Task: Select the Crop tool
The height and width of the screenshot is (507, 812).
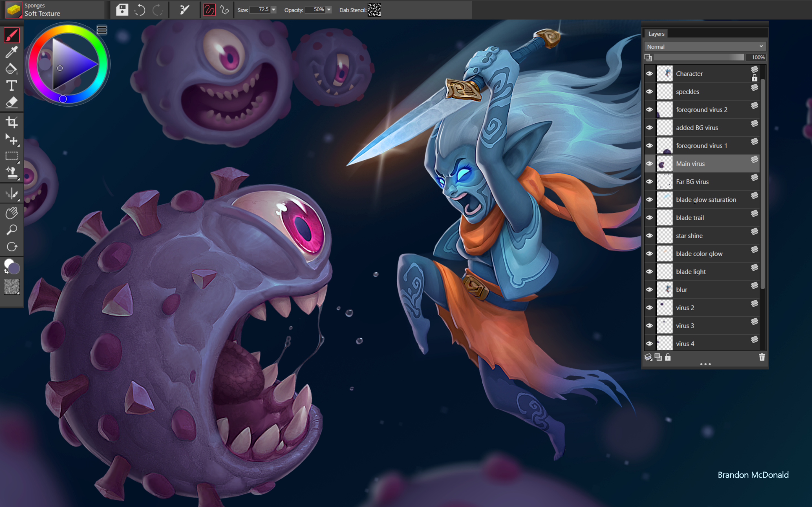Action: pyautogui.click(x=12, y=123)
